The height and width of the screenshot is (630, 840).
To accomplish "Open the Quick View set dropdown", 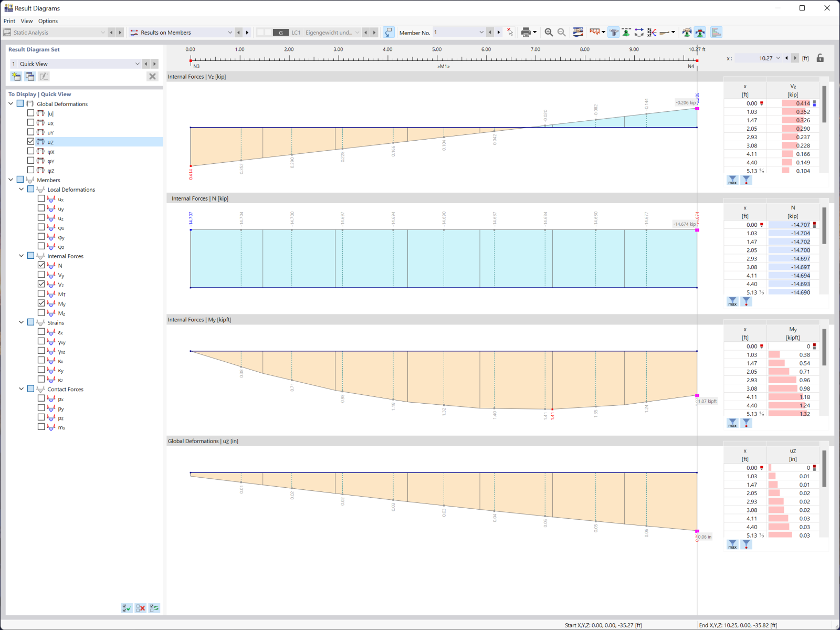I will (x=136, y=64).
